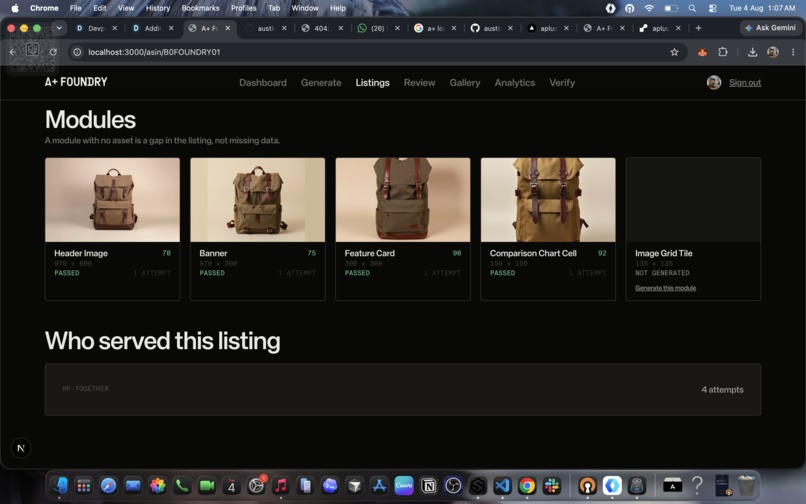Open Trash in the Dock
The height and width of the screenshot is (504, 806).
[x=746, y=485]
